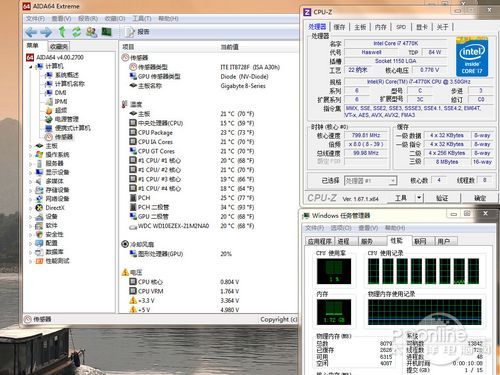500x375 pixels.
Task: Open AIDA64 查看(V) menu
Action: [x=61, y=19]
